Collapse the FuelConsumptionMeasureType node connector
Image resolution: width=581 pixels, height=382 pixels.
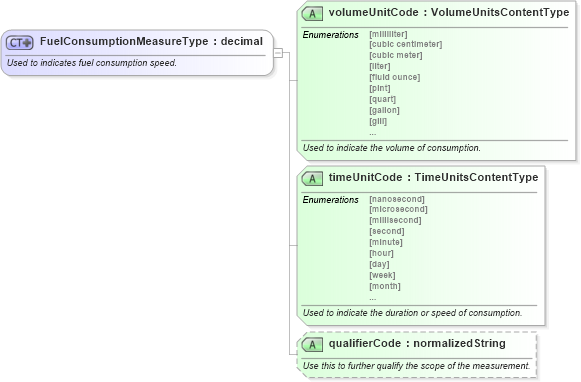278,53
